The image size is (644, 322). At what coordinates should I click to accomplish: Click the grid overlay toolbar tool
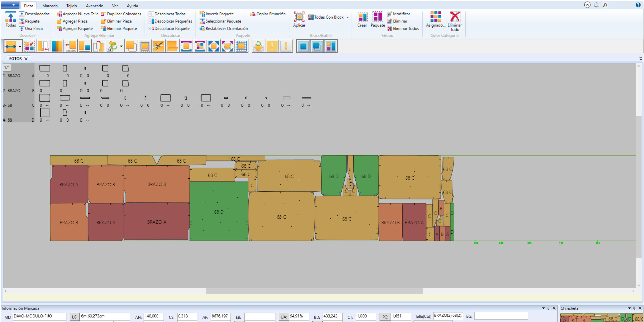click(x=241, y=46)
